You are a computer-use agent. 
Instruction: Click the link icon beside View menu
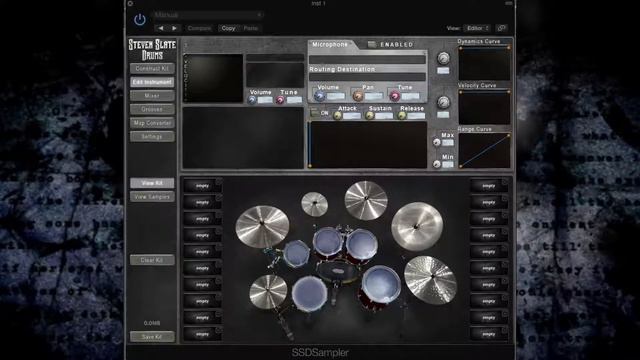(x=501, y=28)
